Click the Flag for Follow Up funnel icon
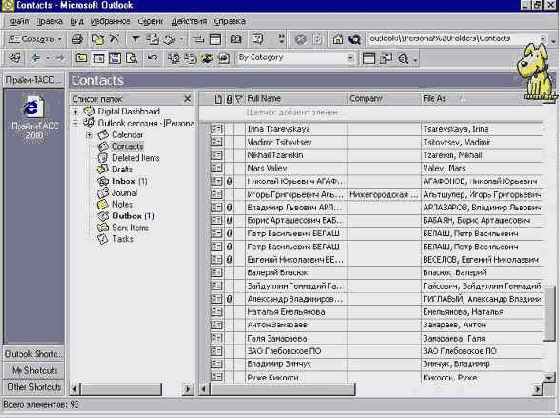This screenshot has width=560, height=418. point(135,39)
